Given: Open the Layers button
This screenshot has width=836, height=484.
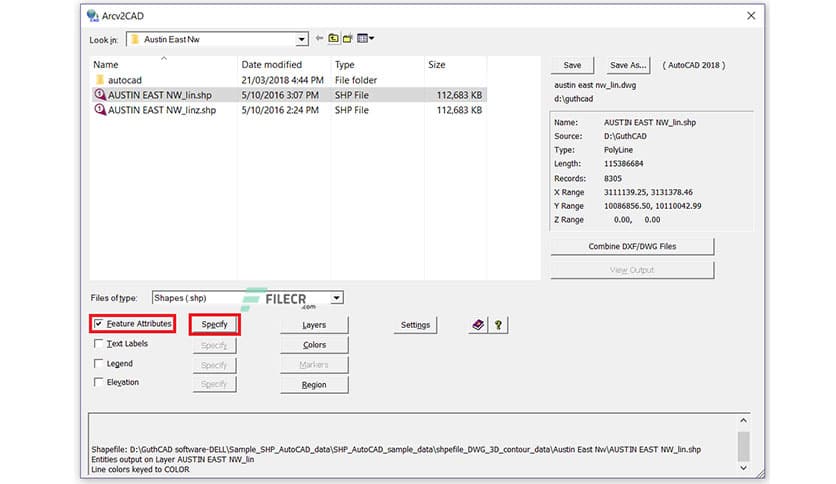Looking at the screenshot, I should [314, 325].
